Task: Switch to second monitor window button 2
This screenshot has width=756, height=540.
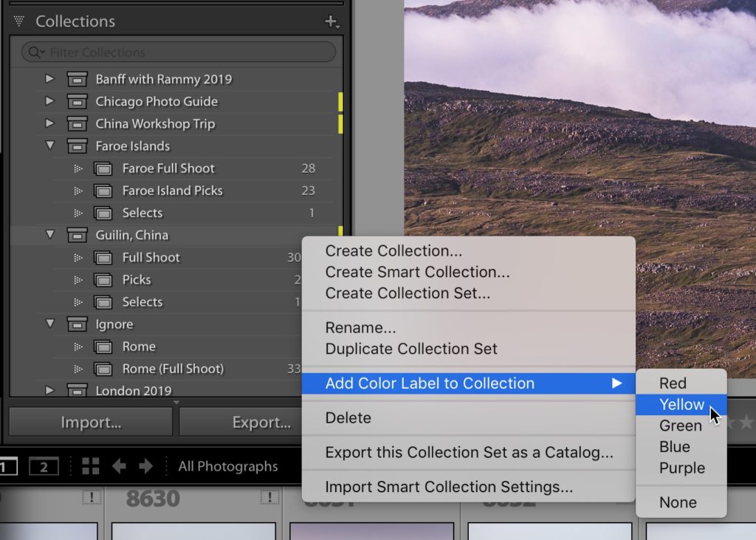Action: [x=44, y=466]
